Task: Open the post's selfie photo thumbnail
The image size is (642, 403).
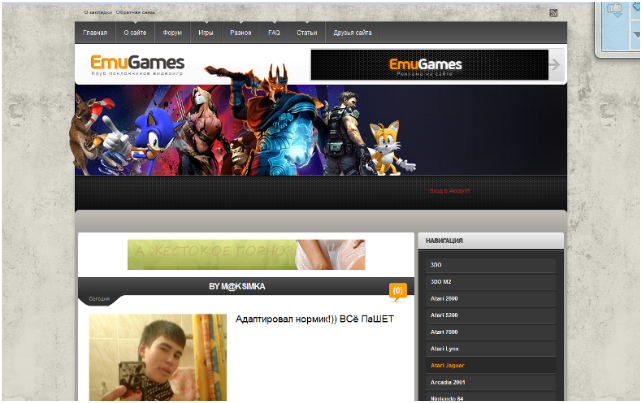Action: (x=158, y=357)
